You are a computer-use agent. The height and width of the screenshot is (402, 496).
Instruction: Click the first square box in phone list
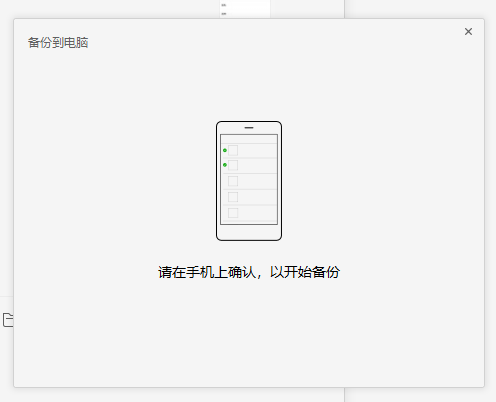pyautogui.click(x=233, y=150)
